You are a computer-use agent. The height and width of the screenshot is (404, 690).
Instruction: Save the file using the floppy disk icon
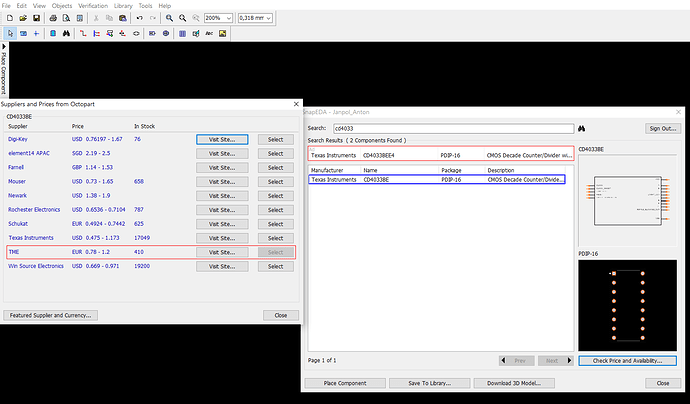tap(36, 18)
